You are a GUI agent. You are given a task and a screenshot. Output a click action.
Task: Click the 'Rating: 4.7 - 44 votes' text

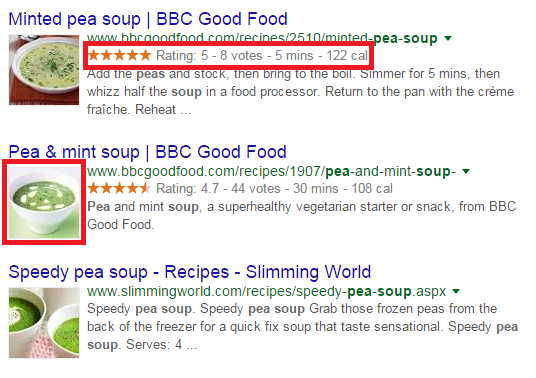[218, 188]
